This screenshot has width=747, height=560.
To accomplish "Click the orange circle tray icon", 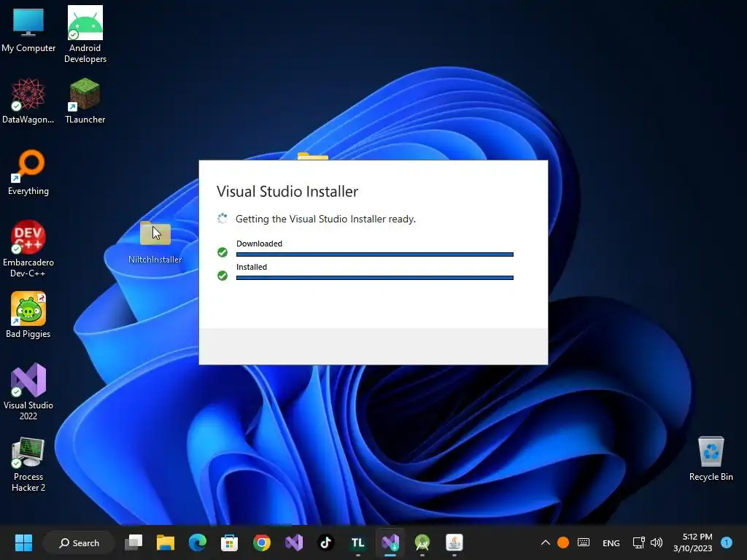I will [563, 542].
